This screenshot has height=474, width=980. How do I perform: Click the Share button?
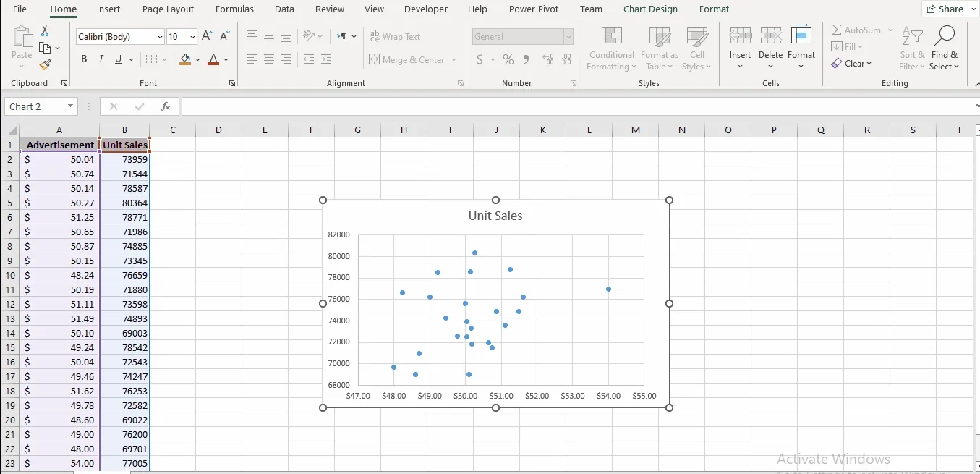950,9
